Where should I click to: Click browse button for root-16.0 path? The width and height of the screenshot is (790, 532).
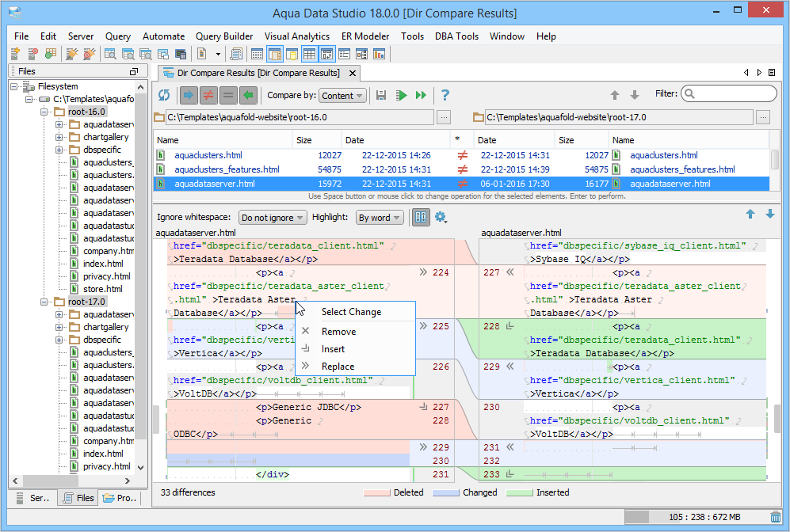(x=443, y=117)
